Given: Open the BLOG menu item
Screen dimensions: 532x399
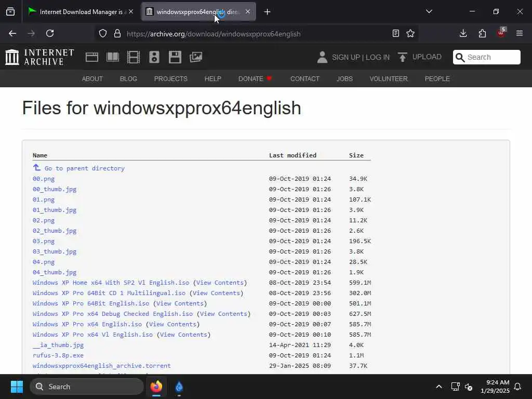Looking at the screenshot, I should pyautogui.click(x=128, y=79).
